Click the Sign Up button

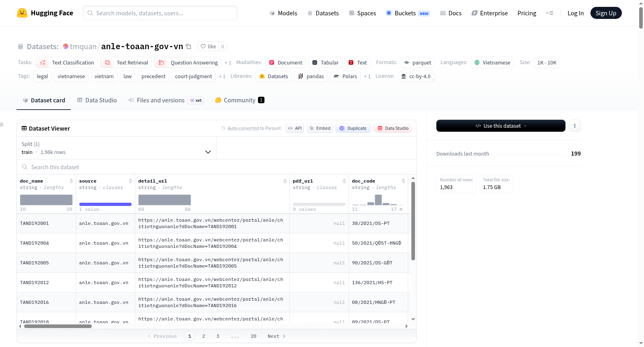606,13
